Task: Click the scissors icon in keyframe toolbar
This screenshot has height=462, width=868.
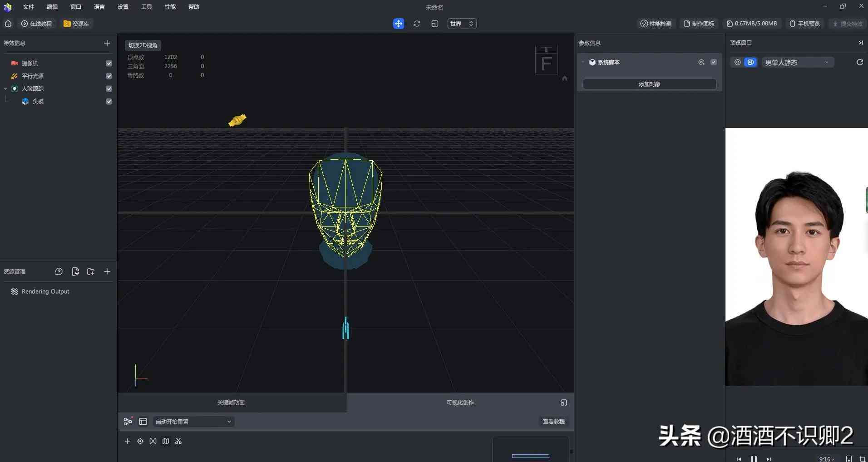Action: tap(178, 441)
